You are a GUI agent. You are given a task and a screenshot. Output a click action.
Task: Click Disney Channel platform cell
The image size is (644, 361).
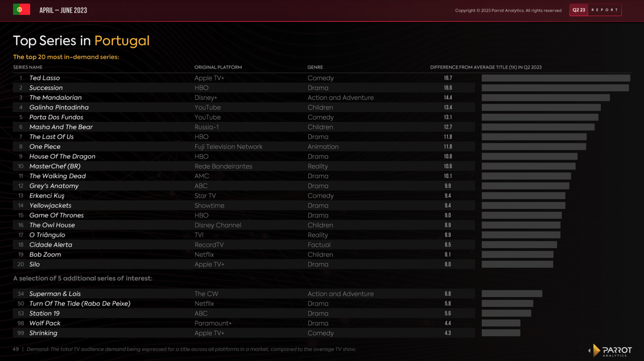click(x=218, y=225)
